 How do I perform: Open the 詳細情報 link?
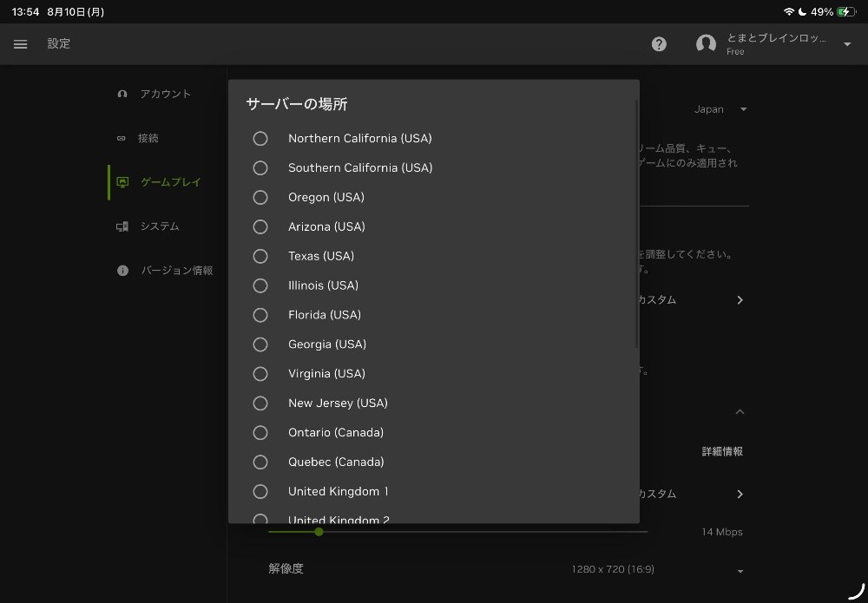click(x=722, y=451)
